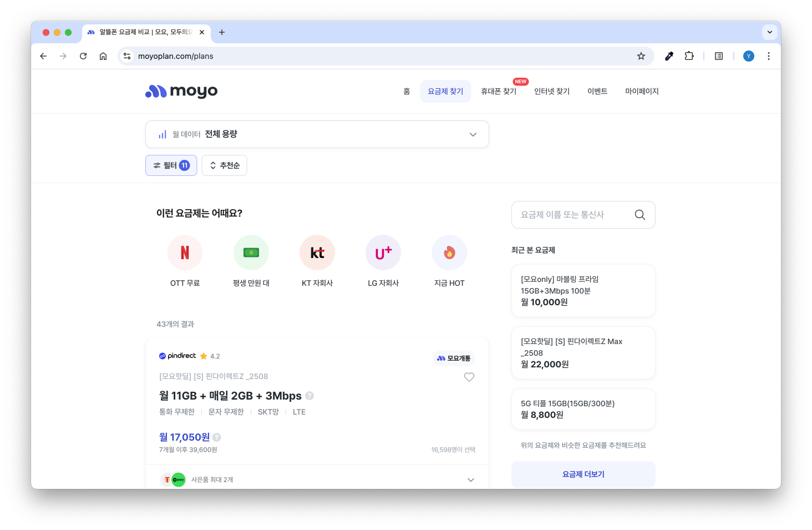Click the pindirect carrier logo
The height and width of the screenshot is (530, 812).
pyautogui.click(x=177, y=356)
